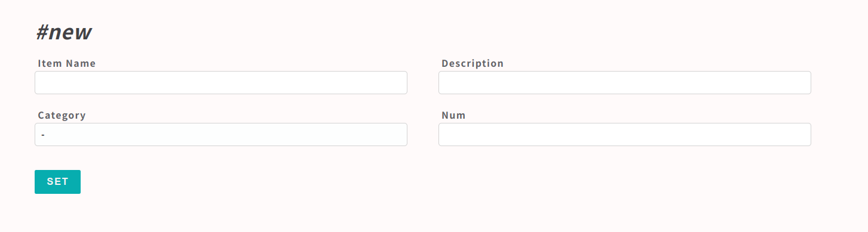The height and width of the screenshot is (232, 868).
Task: Place cursor in the field under Description
Action: [x=625, y=83]
